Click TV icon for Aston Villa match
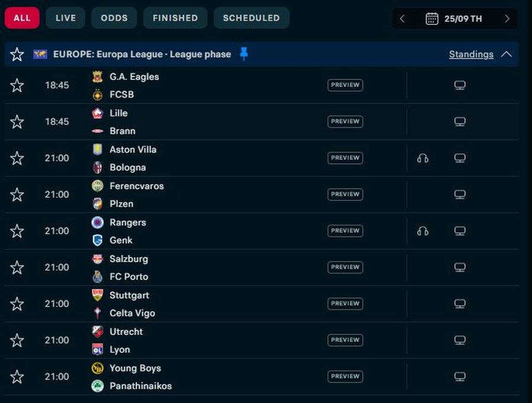 point(460,158)
